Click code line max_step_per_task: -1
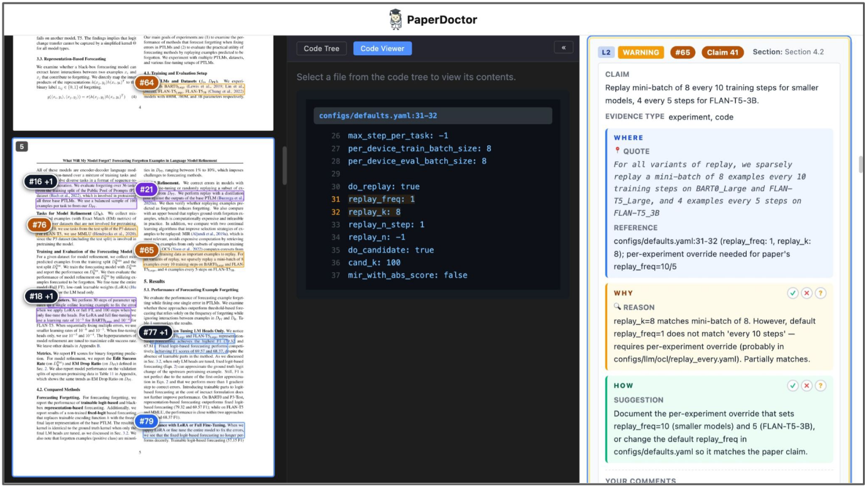This screenshot has width=868, height=488. [398, 136]
